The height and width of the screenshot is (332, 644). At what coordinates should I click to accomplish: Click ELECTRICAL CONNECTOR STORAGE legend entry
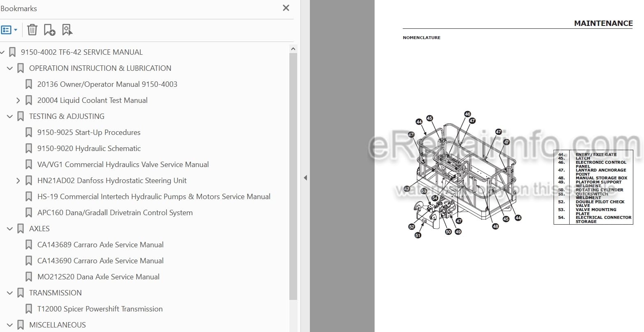603,219
